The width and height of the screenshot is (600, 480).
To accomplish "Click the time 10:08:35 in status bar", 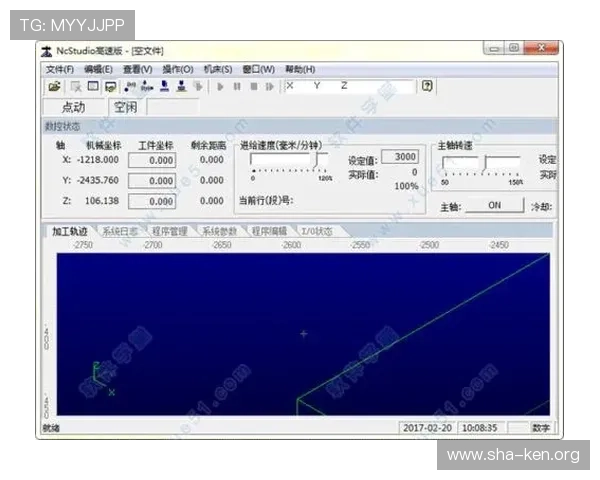I will (479, 428).
